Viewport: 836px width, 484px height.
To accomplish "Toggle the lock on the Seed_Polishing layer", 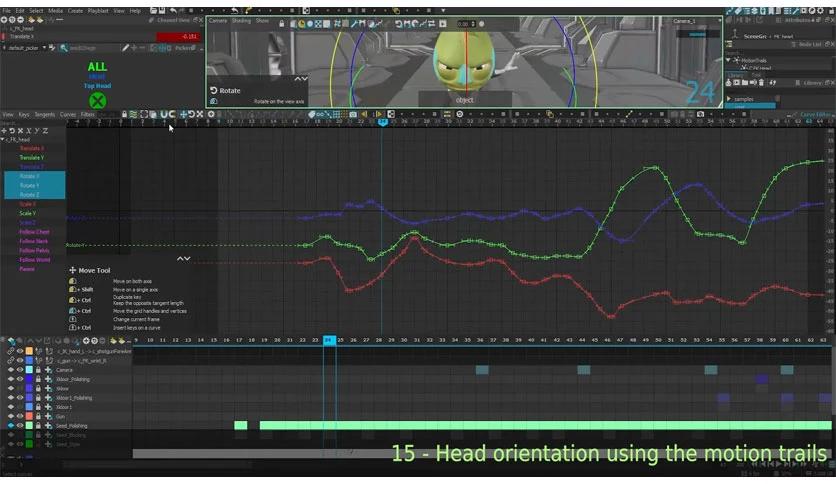I will pyautogui.click(x=38, y=425).
